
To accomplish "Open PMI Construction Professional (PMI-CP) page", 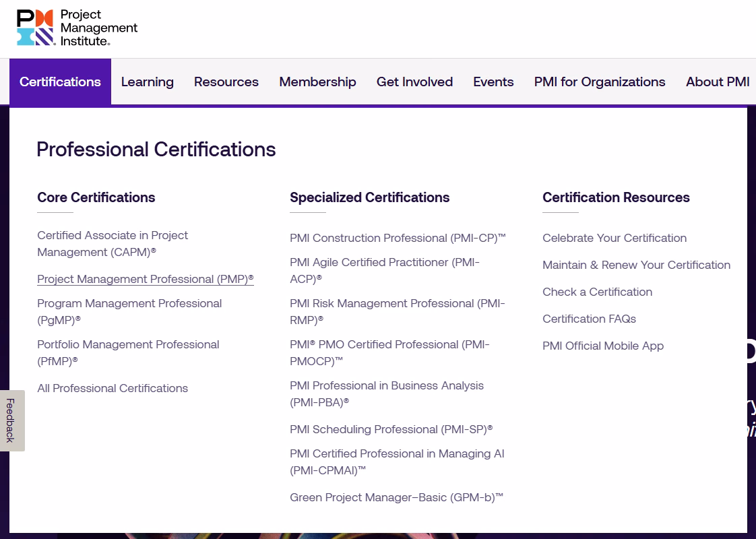I will tap(398, 238).
